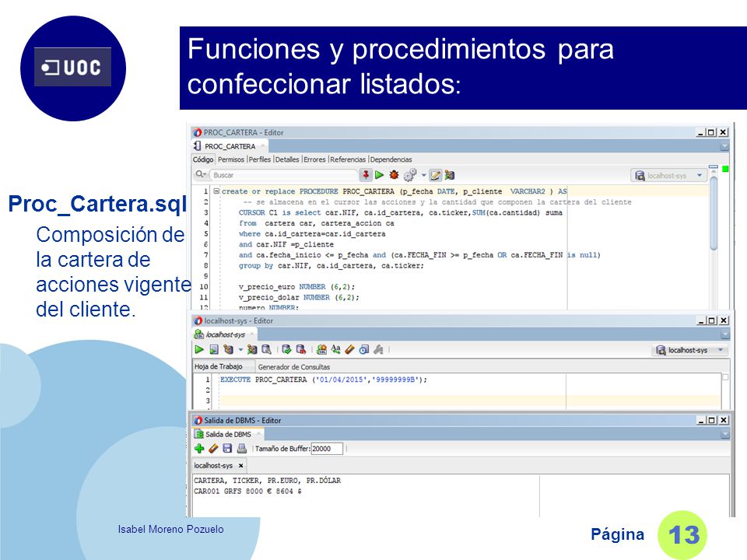Click the red pin freeze icon in PROC_CARTERA toolbar
747x560 pixels.
coord(366,175)
